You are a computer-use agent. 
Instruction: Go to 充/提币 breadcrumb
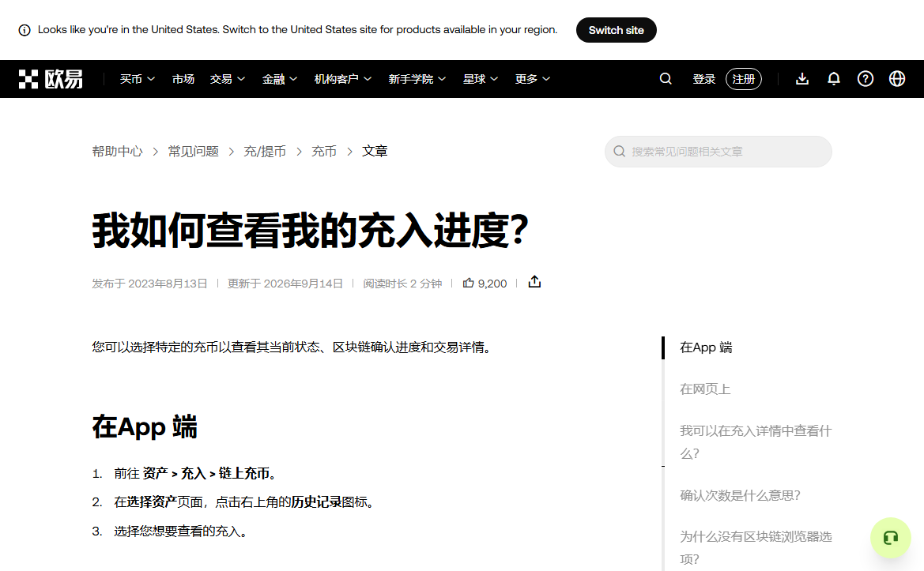265,152
